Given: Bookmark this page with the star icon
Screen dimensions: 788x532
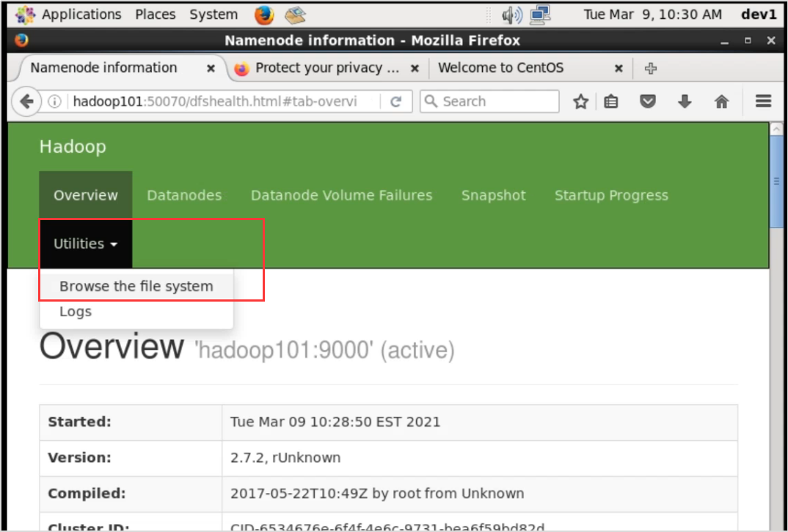Looking at the screenshot, I should (x=580, y=101).
